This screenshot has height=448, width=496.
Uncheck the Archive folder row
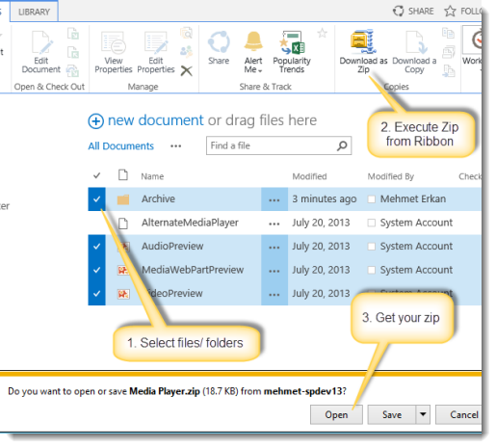pos(96,199)
